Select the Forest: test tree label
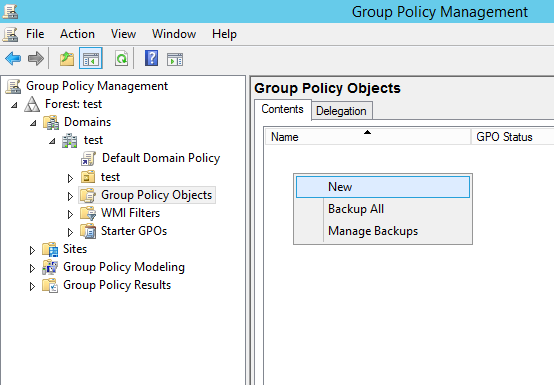Screen dimensions: 554x385 tap(73, 104)
